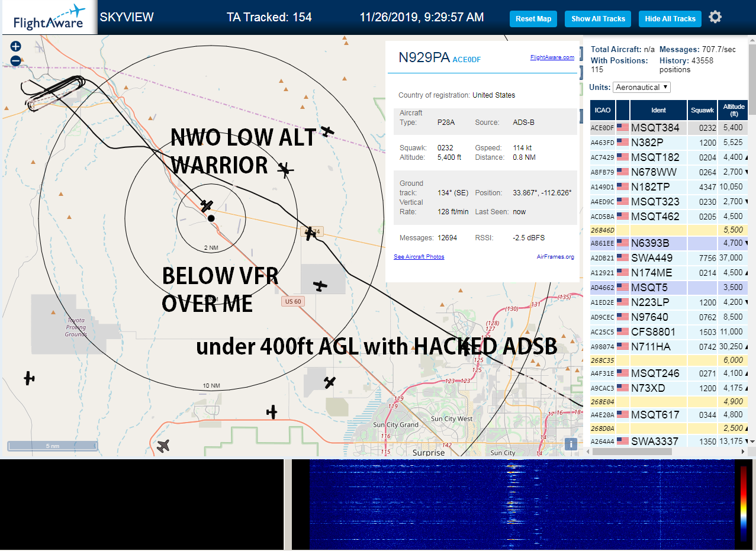The image size is (756, 551).
Task: Select the SWA3337 row in the aircraft table
Action: tap(669, 441)
